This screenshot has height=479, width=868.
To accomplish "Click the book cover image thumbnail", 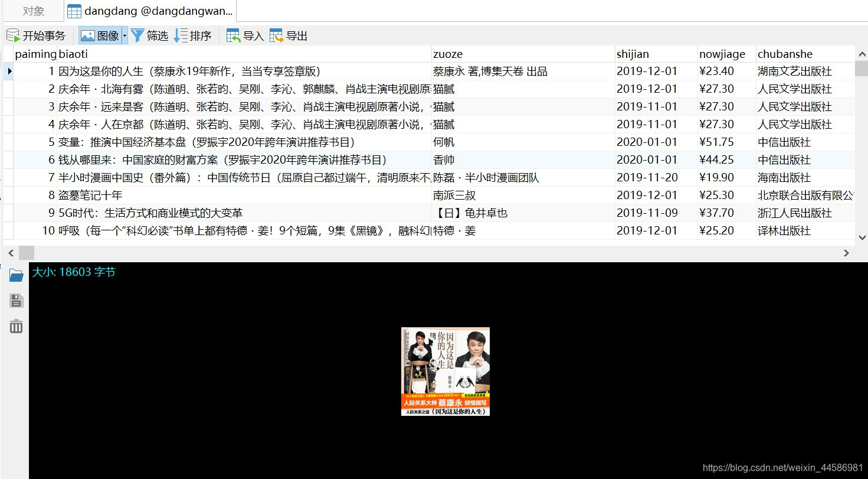I will [x=446, y=372].
